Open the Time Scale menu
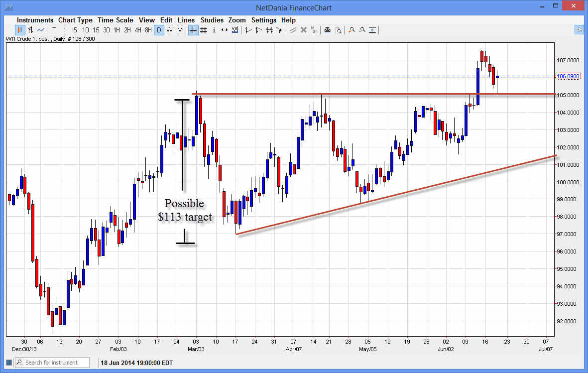 pos(116,20)
